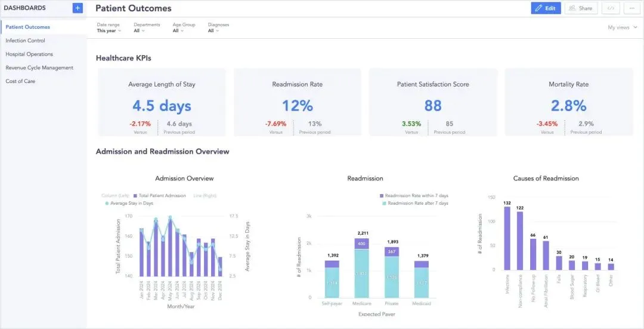Toggle Total Patient Admission legend item
Screen dimensions: 644x329
coord(160,196)
